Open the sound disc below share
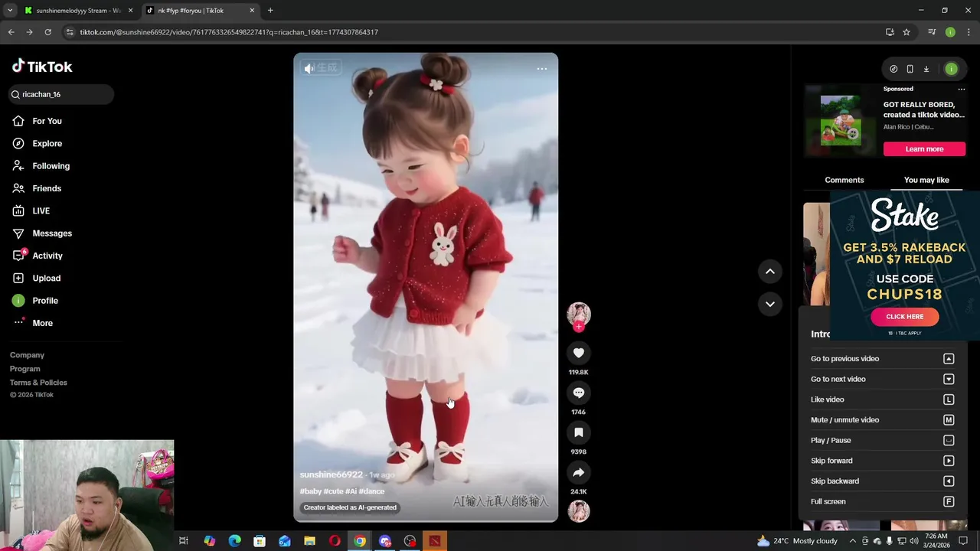The image size is (980, 551). (579, 511)
